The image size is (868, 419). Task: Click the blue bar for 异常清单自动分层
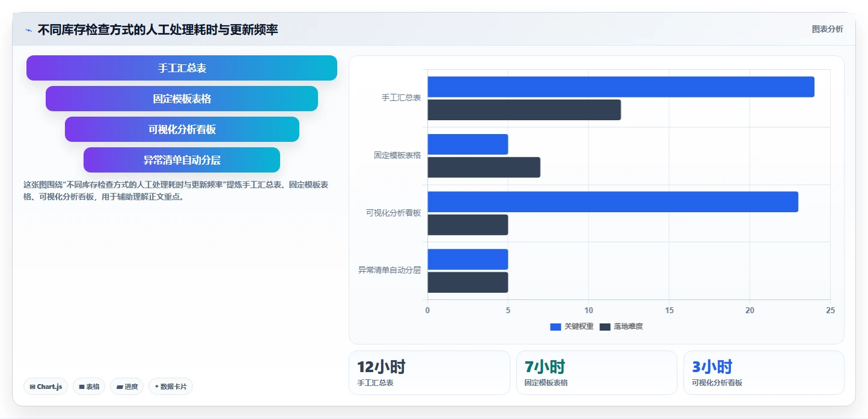468,259
